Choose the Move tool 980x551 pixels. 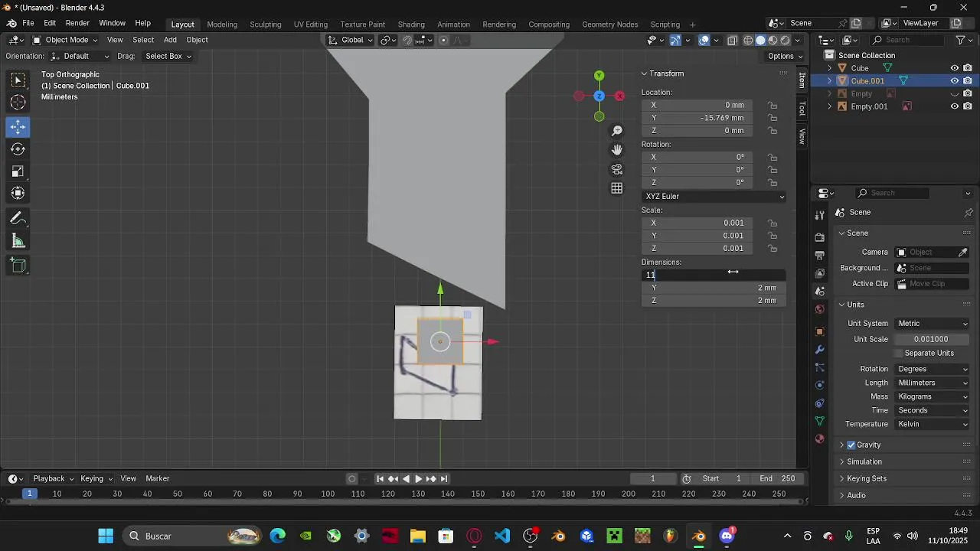click(x=18, y=126)
